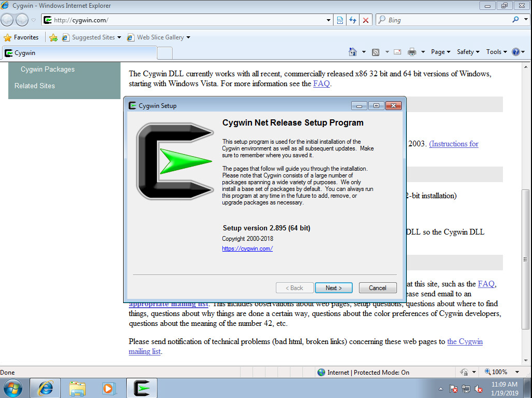
Task: Click the muted volume tray icon
Action: (478, 389)
